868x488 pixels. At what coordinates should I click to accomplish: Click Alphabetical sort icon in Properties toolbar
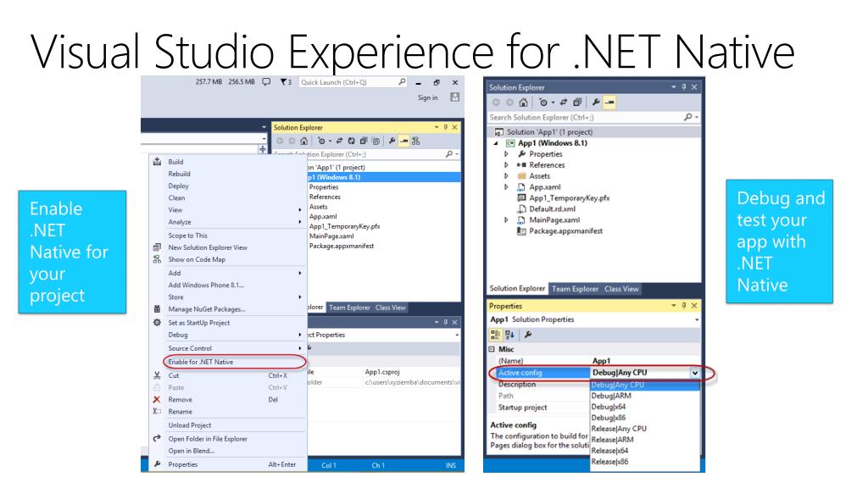(509, 335)
